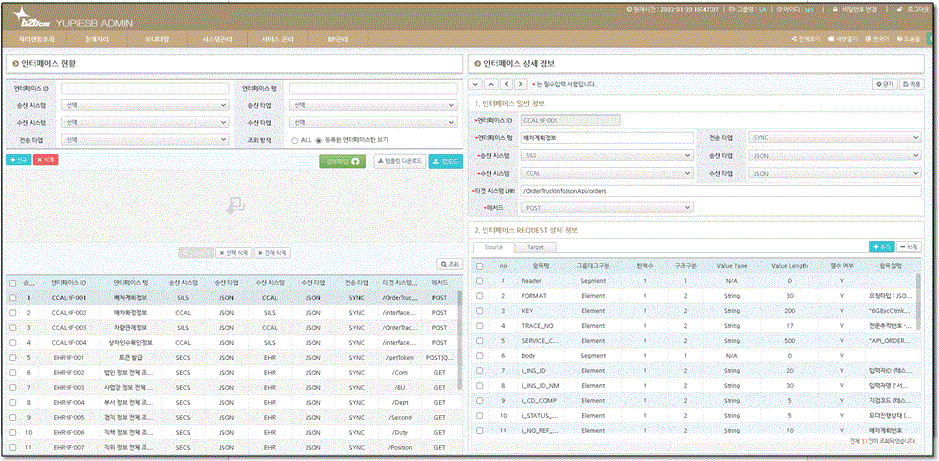The height and width of the screenshot is (461, 939).
Task: Switch to the Target tab
Action: click(536, 247)
